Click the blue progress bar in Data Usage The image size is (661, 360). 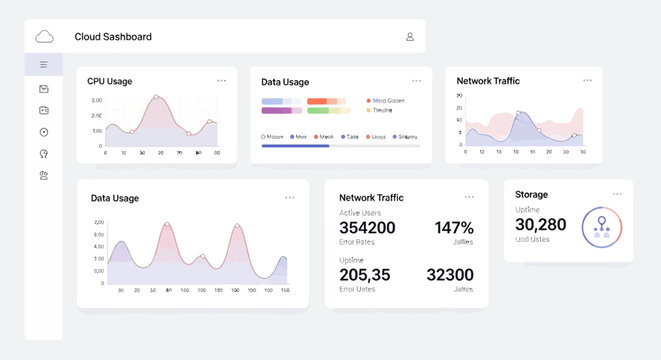coord(295,146)
